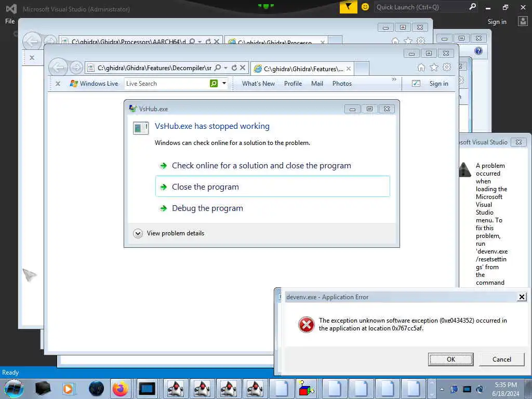
Task: Click the Quick Launch search magnifier icon
Action: pos(472,7)
